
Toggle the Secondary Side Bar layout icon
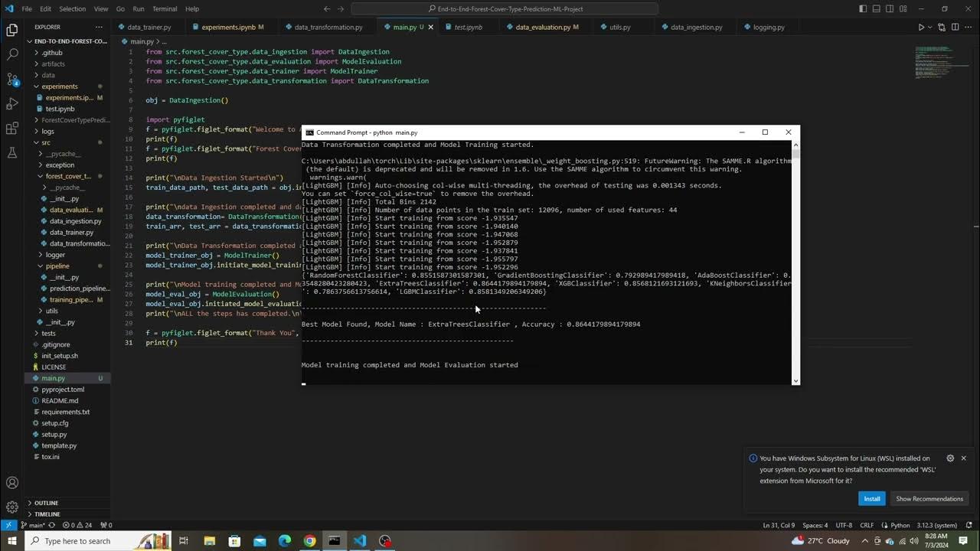[891, 8]
